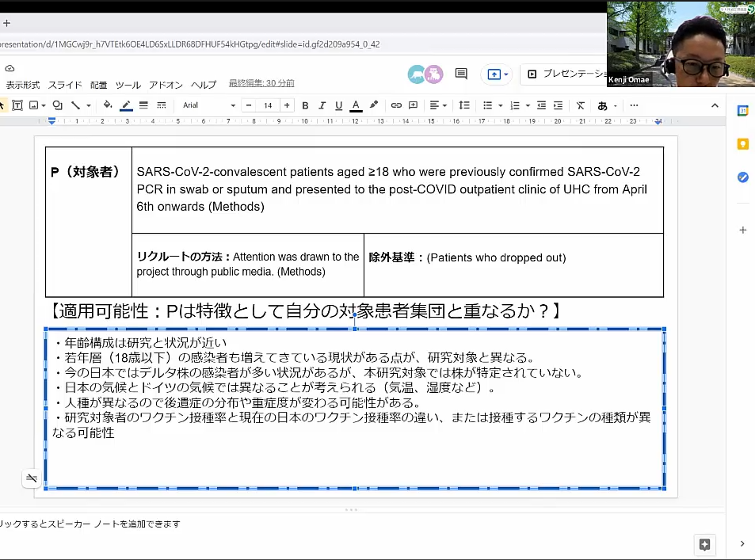Click the text color A swatch

point(356,105)
